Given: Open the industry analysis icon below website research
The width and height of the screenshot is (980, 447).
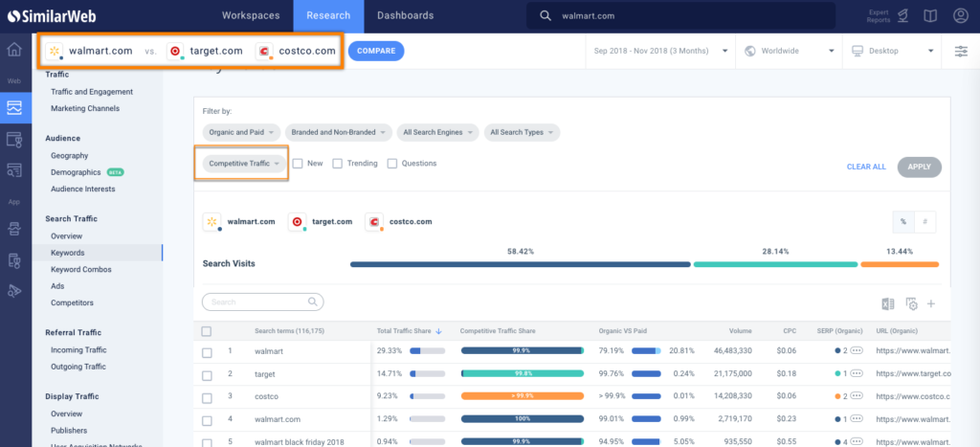Looking at the screenshot, I should [x=15, y=139].
